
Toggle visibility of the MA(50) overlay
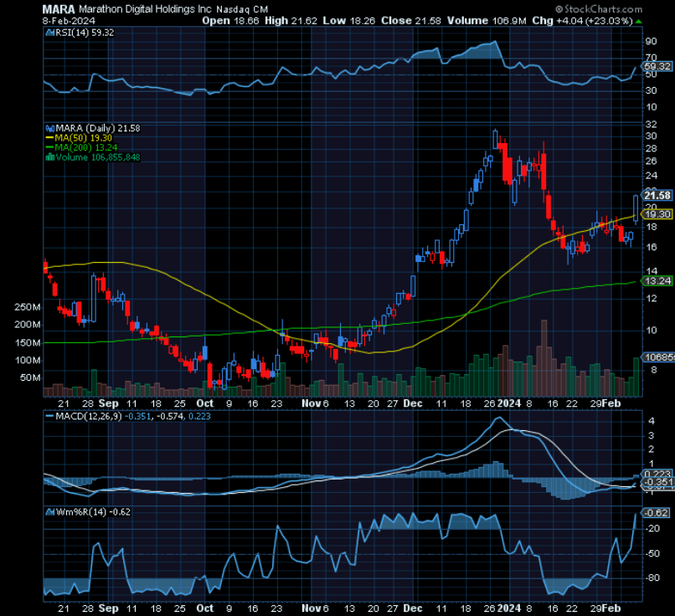click(x=49, y=137)
